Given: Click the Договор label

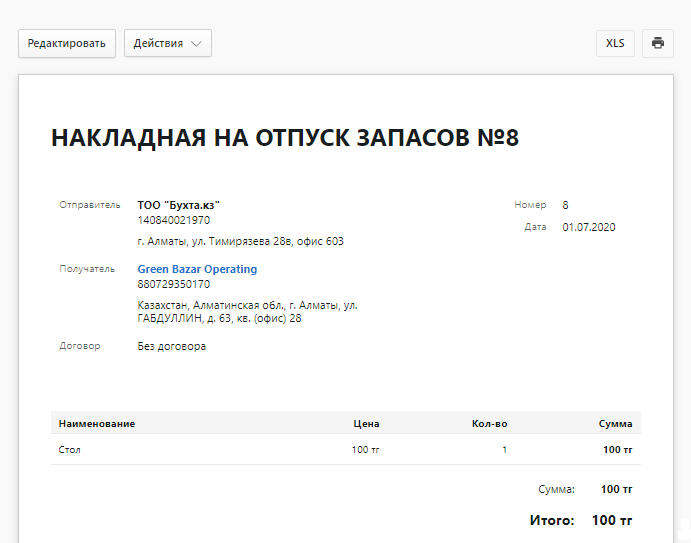Looking at the screenshot, I should point(79,346).
